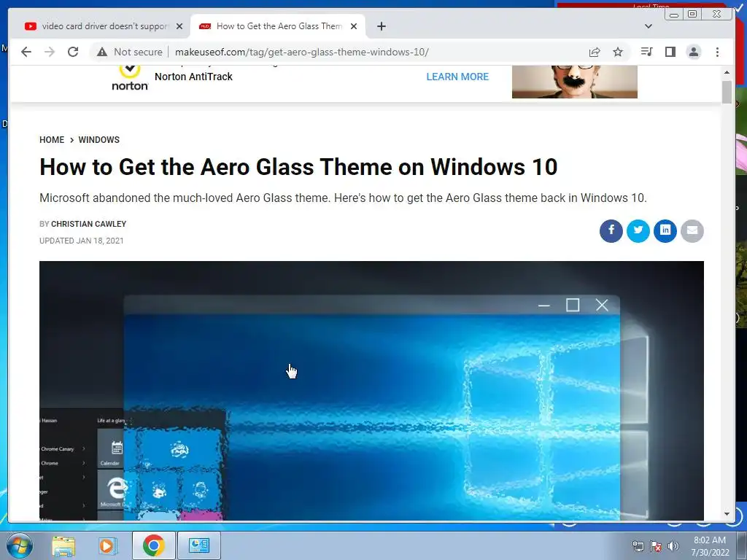Click the volume speaker tray icon
This screenshot has height=560, width=747.
[x=673, y=547]
